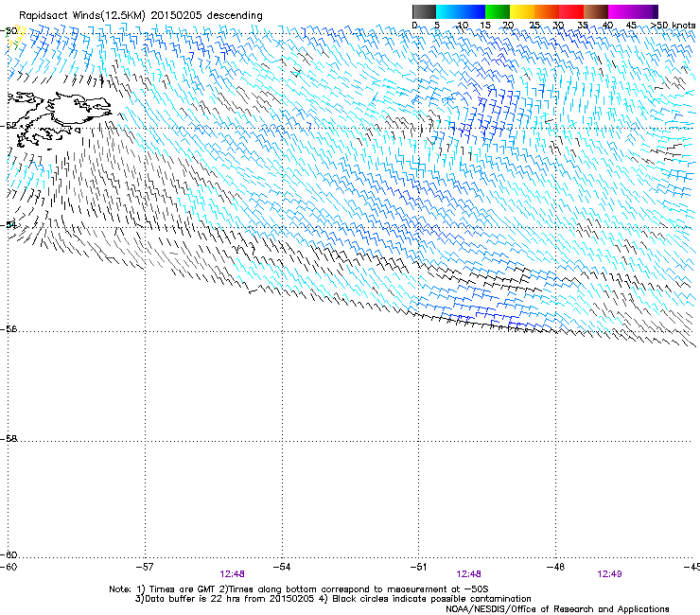Screen dimensions: 700x615
Task: Click the dark purple 45-50 knots segment
Action: coord(645,11)
